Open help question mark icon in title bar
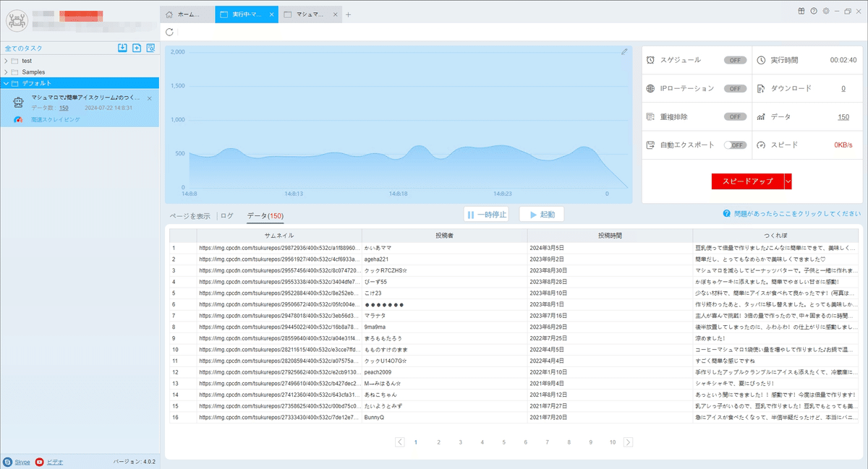 (814, 11)
